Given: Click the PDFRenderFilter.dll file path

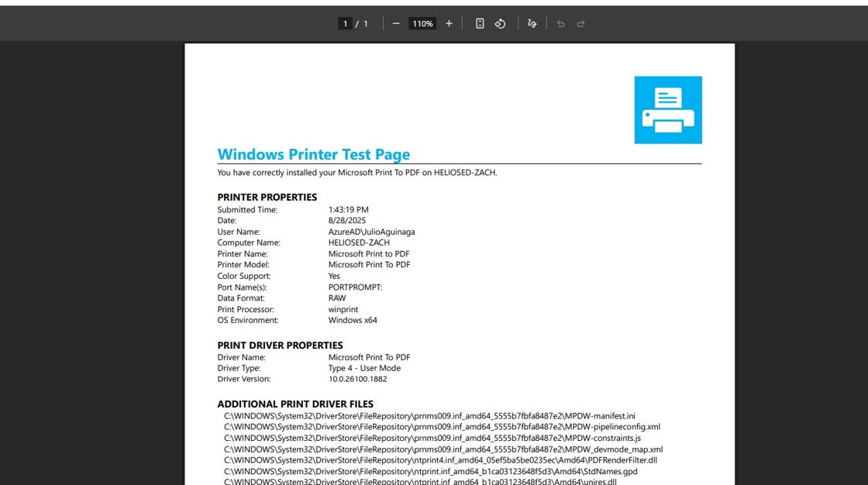Looking at the screenshot, I should (441, 460).
